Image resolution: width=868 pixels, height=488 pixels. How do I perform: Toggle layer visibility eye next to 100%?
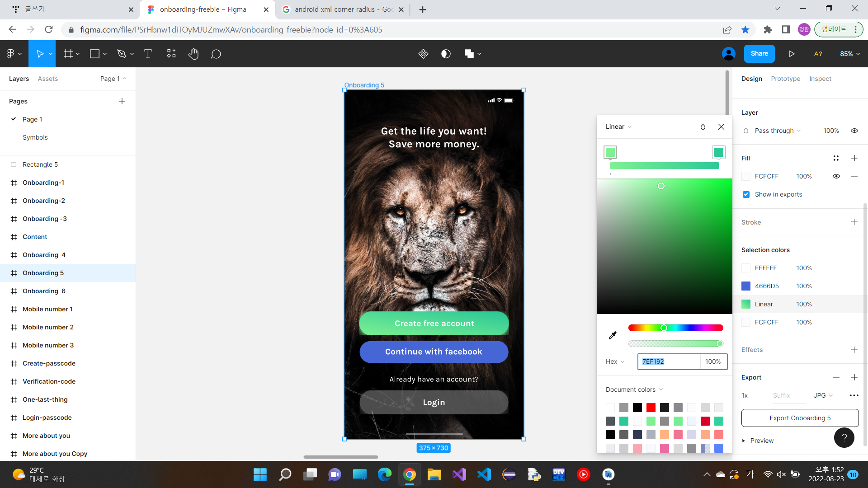click(854, 131)
